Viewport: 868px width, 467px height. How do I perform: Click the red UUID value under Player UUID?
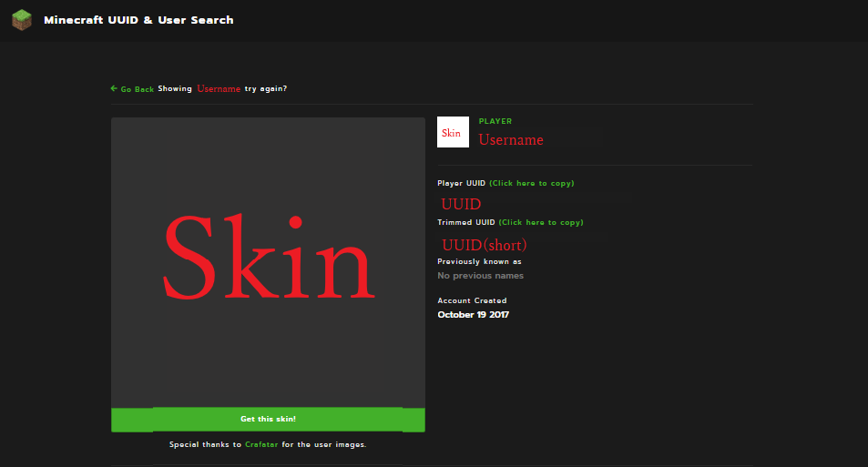(x=461, y=204)
